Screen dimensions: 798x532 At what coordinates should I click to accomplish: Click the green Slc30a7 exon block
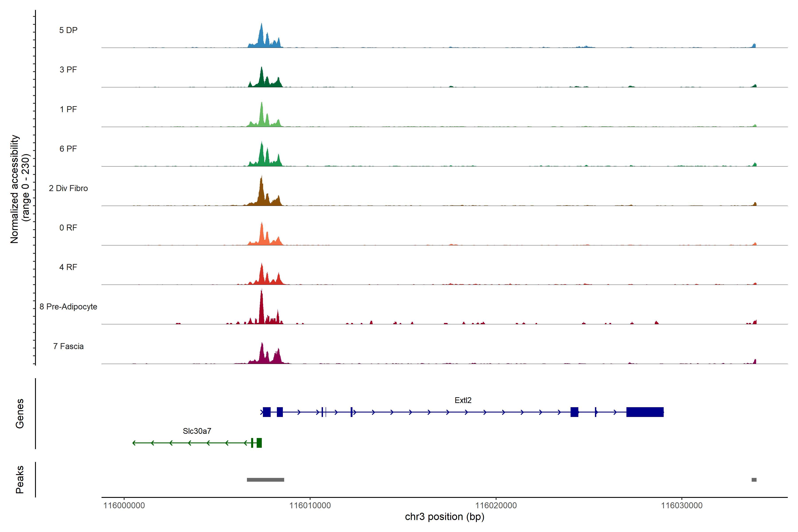[x=259, y=443]
